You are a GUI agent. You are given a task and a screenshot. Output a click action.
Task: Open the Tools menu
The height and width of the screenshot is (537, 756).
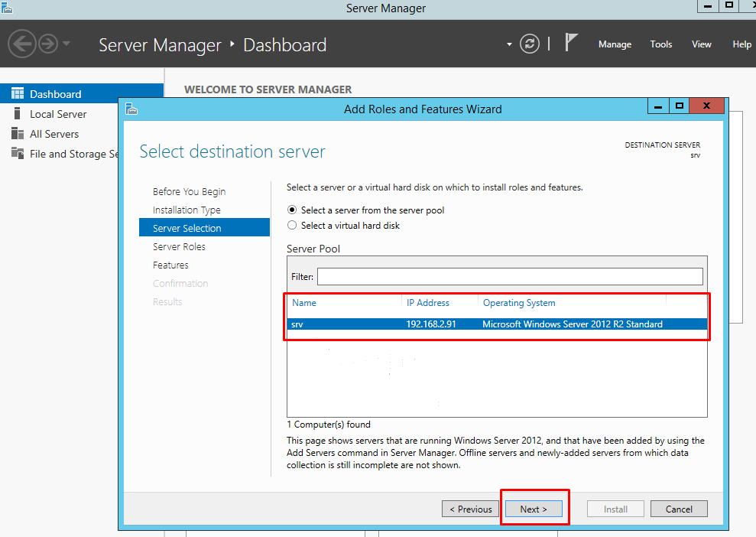click(660, 44)
